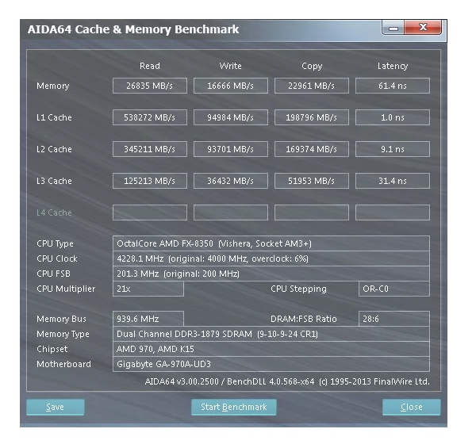Click the Read column header

coord(150,66)
